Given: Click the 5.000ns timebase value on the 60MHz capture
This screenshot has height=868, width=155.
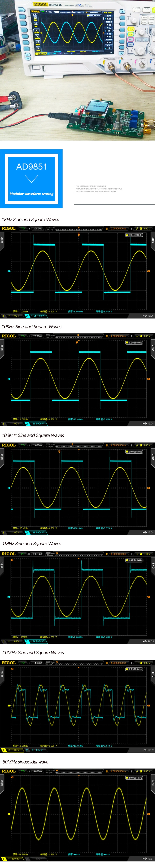Looking at the screenshot, I should [37, 771].
